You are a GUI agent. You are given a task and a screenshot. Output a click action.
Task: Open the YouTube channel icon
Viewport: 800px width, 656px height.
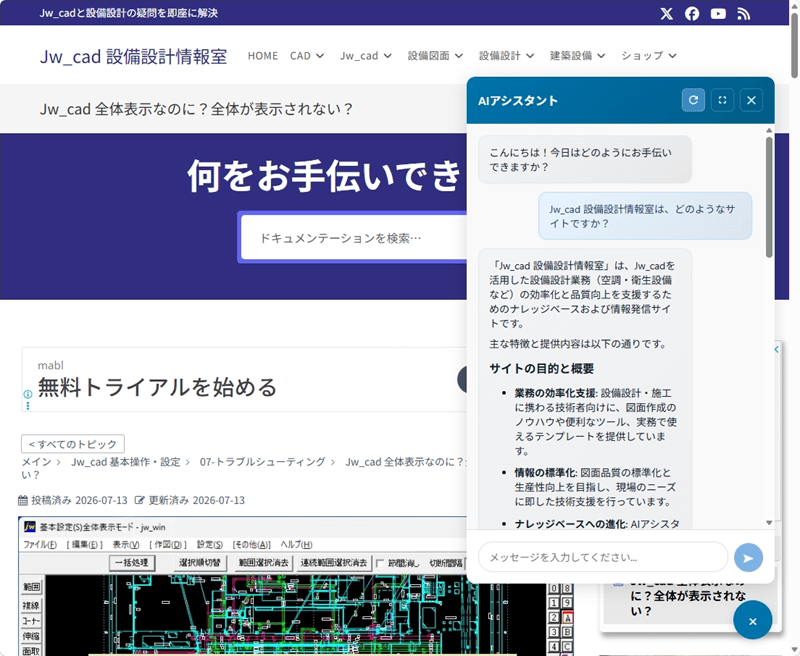[x=718, y=14]
